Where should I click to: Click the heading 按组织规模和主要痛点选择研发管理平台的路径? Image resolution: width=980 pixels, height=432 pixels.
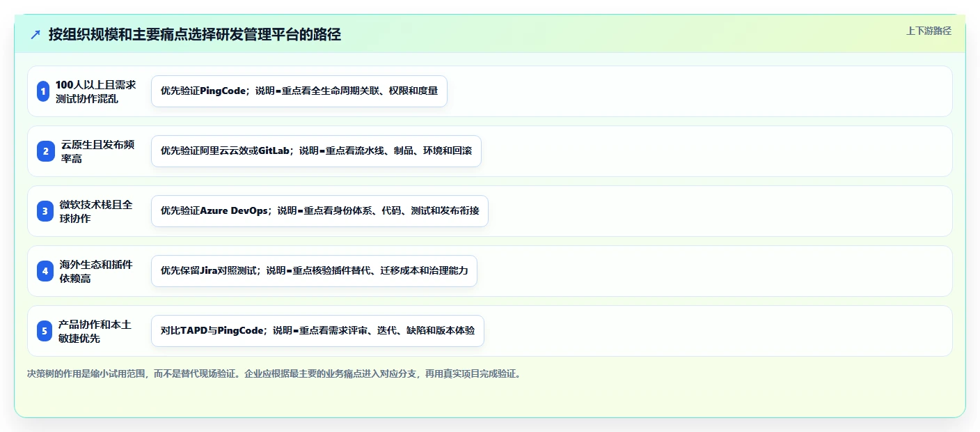click(x=195, y=34)
